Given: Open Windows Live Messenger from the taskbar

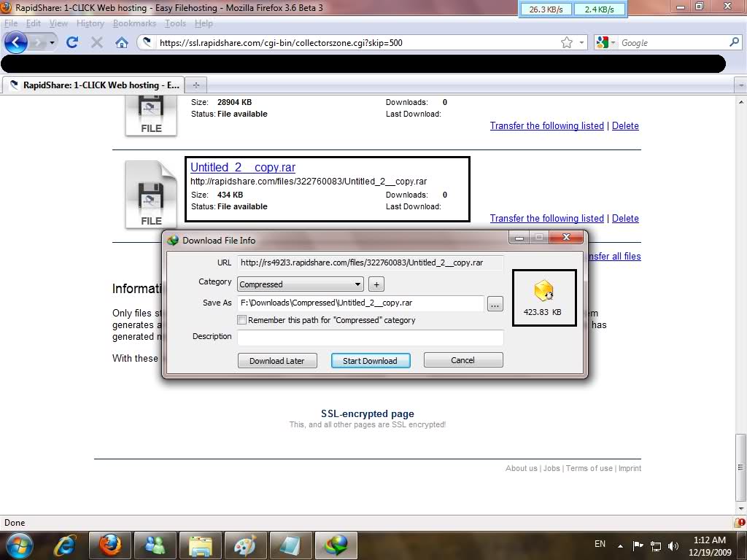Looking at the screenshot, I should click(155, 545).
